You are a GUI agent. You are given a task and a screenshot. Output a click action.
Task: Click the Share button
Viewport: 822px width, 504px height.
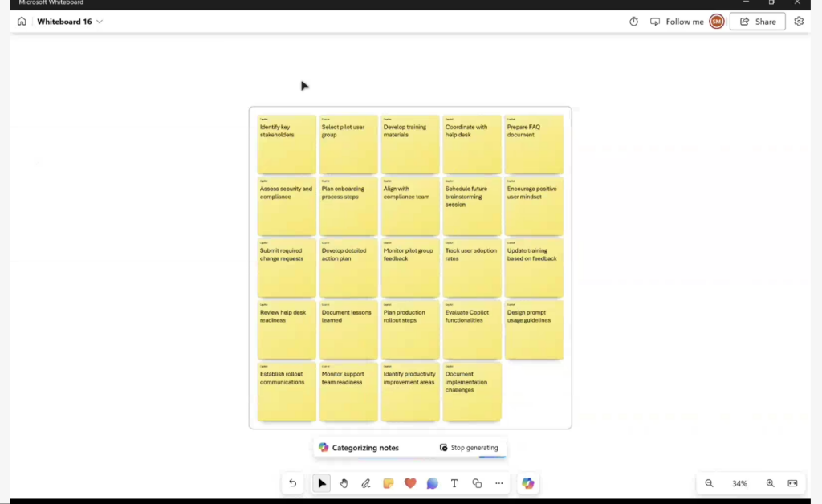click(x=757, y=22)
